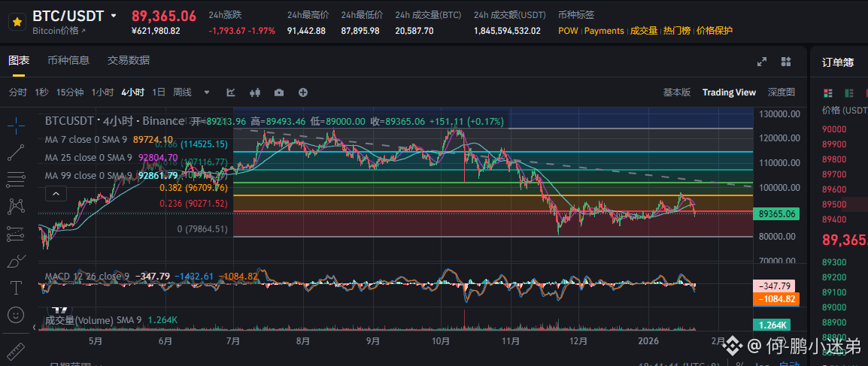Select the text annotation tool

click(x=16, y=288)
